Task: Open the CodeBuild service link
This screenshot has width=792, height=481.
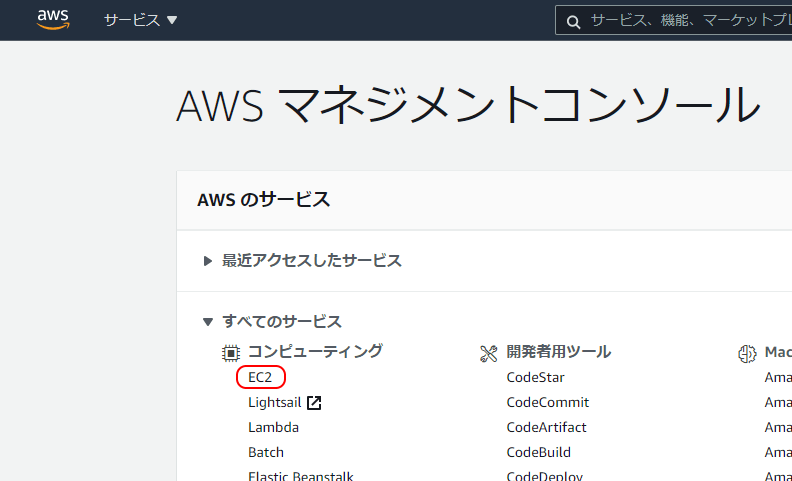Action: click(x=538, y=452)
